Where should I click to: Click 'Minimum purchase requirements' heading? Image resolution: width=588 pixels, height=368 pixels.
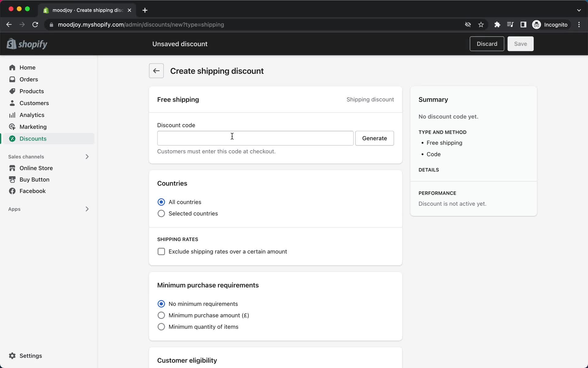(x=208, y=285)
